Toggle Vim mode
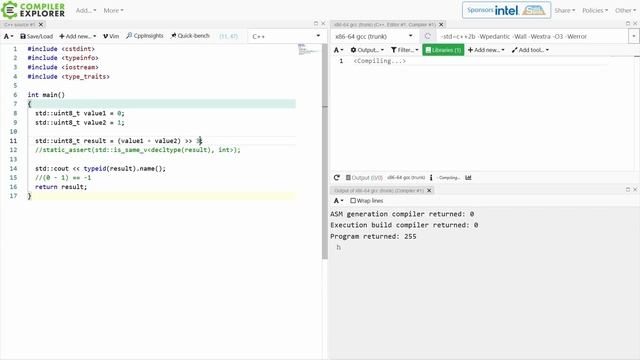This screenshot has height=360, width=640. coord(111,36)
